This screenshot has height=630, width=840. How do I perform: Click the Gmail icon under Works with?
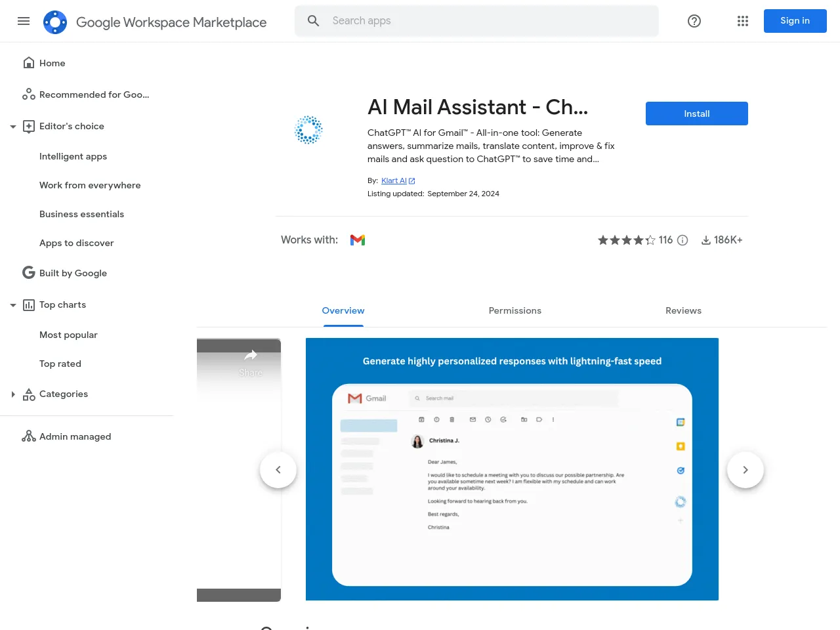point(358,240)
